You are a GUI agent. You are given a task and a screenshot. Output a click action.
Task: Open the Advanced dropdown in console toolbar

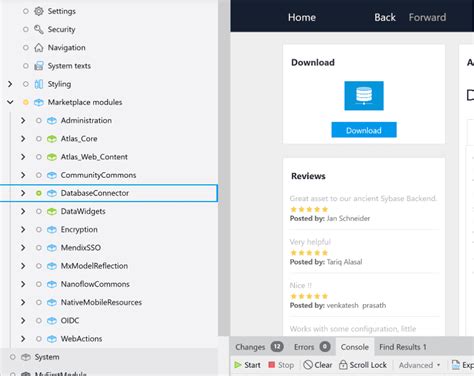click(419, 365)
